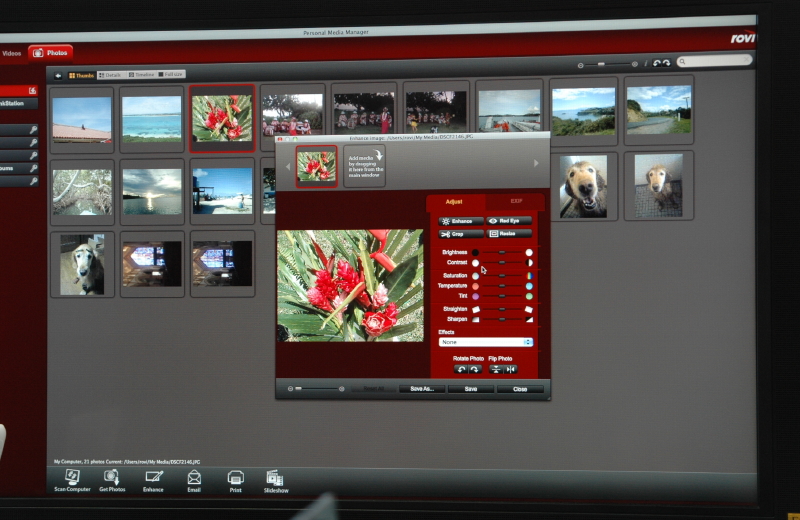The width and height of the screenshot is (800, 520).
Task: Click the green tint icon
Action: pyautogui.click(x=529, y=296)
